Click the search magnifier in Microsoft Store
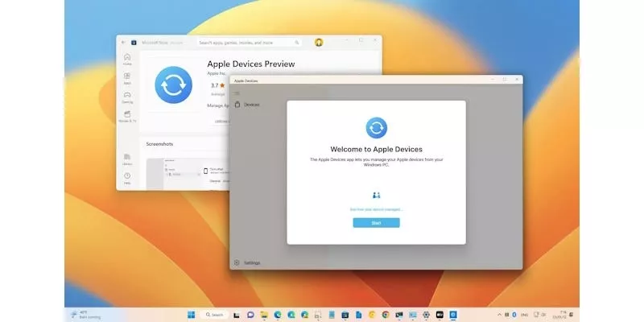The height and width of the screenshot is (322, 644). click(296, 43)
